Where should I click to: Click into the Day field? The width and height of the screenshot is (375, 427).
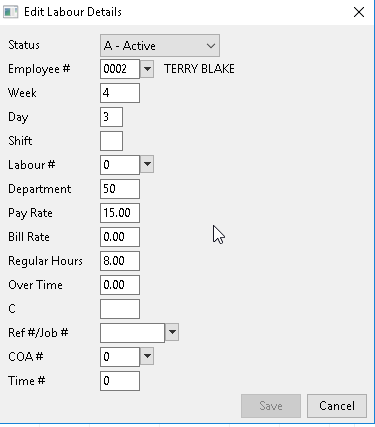click(111, 117)
